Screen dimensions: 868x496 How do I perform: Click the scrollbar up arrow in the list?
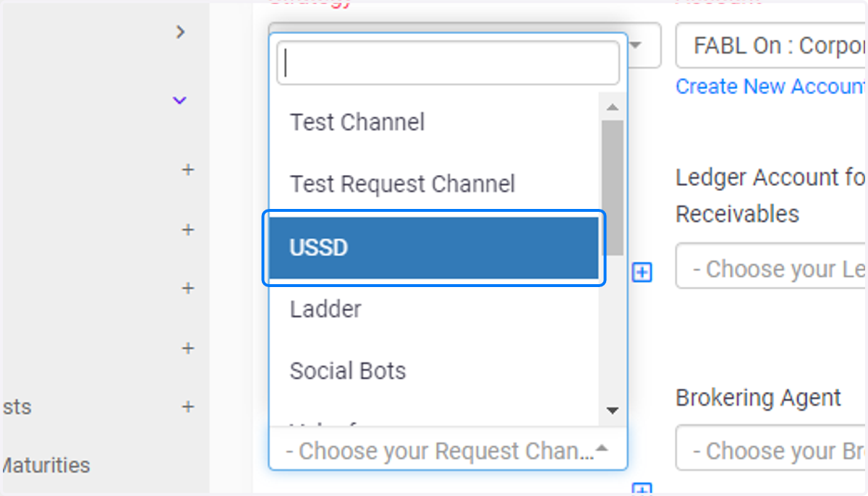coord(613,108)
